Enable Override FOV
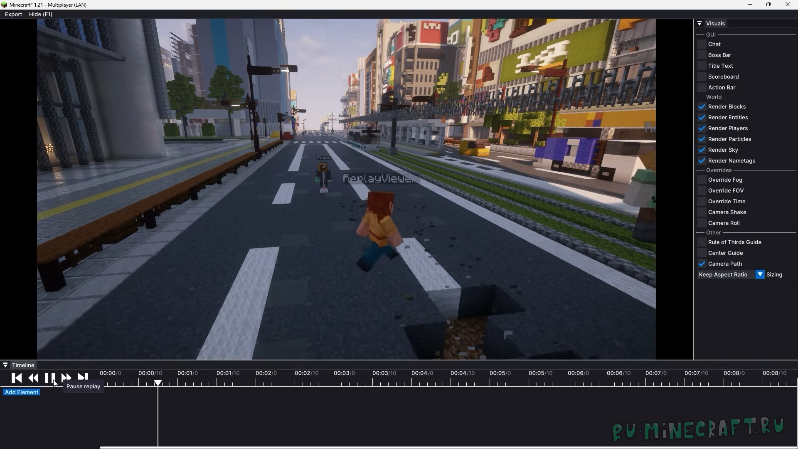Viewport: 798px width, 449px height. 702,191
